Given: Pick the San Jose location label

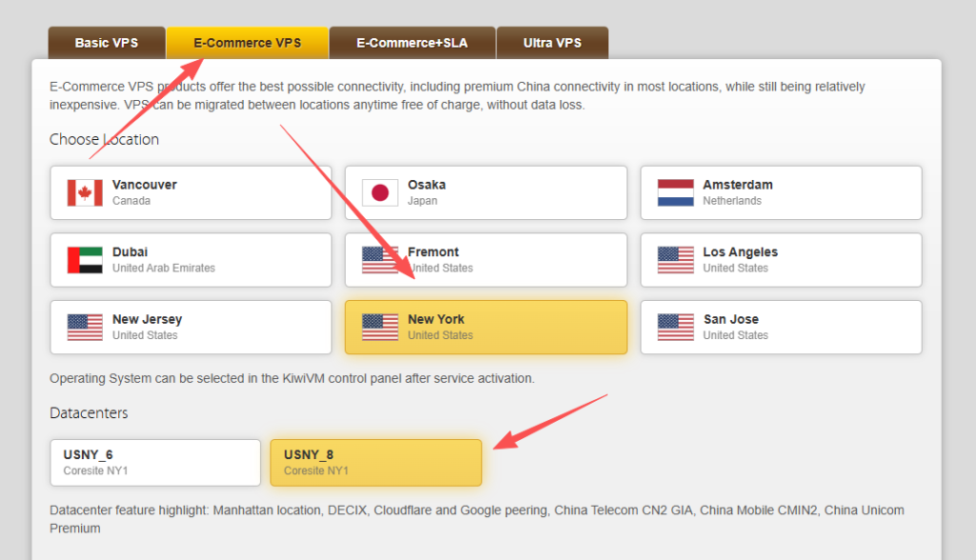Looking at the screenshot, I should 731,319.
